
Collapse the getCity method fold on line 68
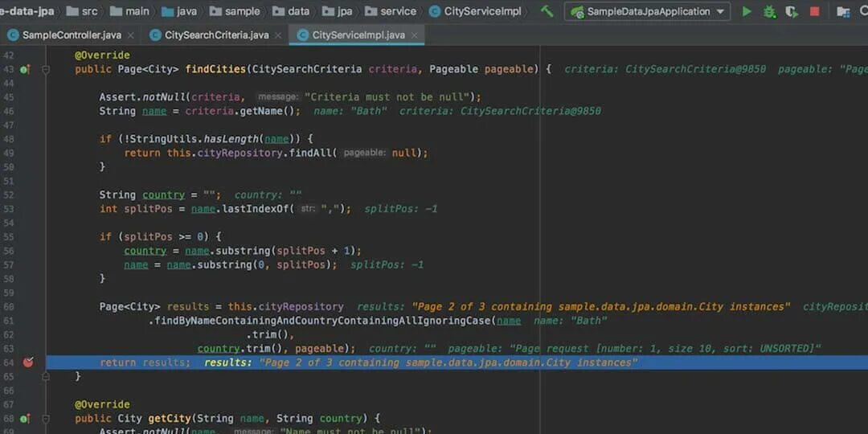click(45, 419)
